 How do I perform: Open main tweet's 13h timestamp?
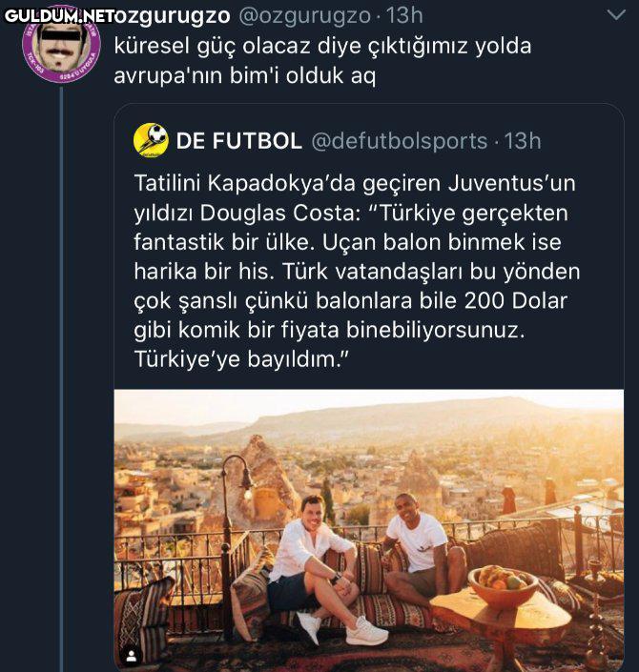point(403,15)
